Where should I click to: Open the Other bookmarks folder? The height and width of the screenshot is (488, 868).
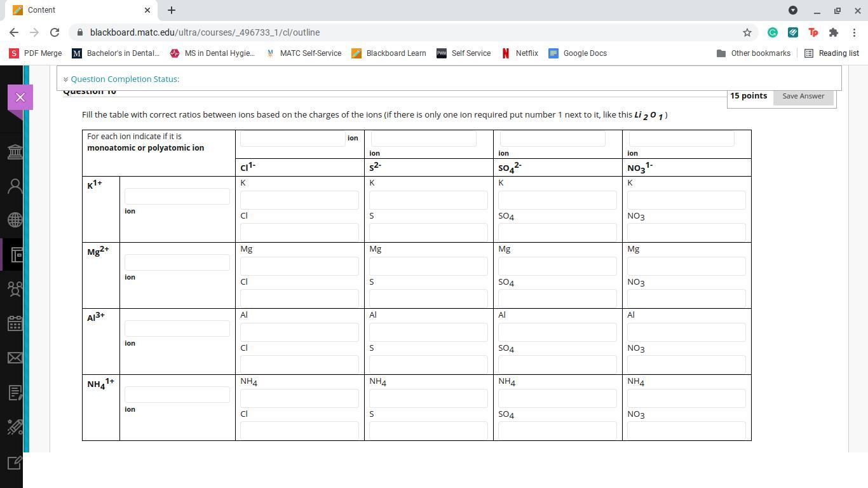pyautogui.click(x=754, y=53)
